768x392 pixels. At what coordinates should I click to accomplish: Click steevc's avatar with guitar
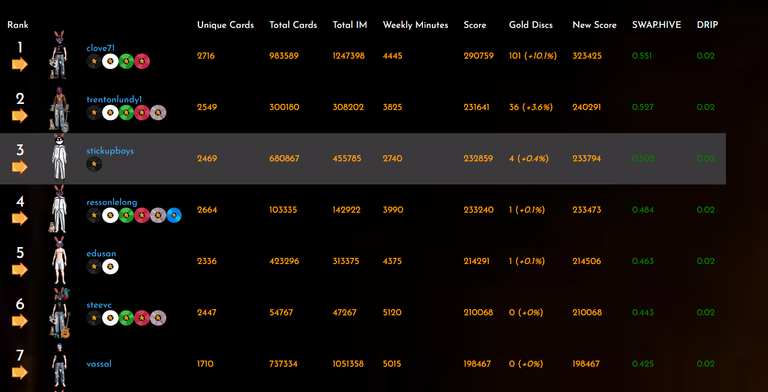coord(59,313)
